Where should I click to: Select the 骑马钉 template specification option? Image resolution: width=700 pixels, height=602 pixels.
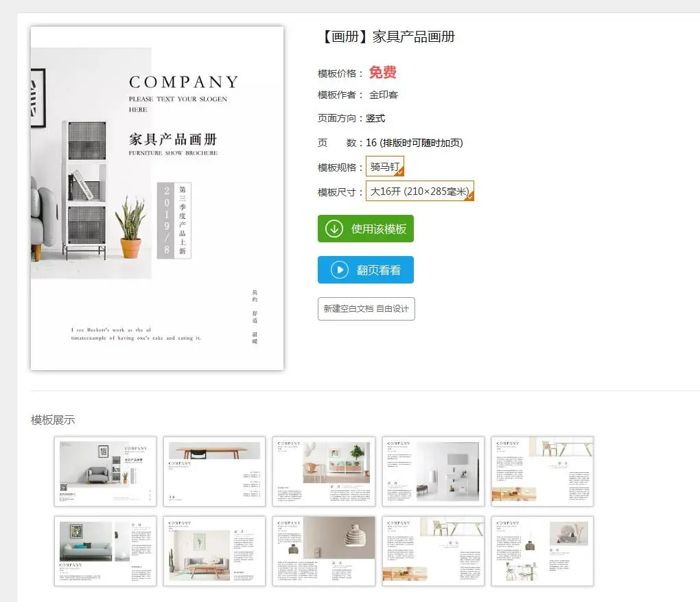click(385, 166)
